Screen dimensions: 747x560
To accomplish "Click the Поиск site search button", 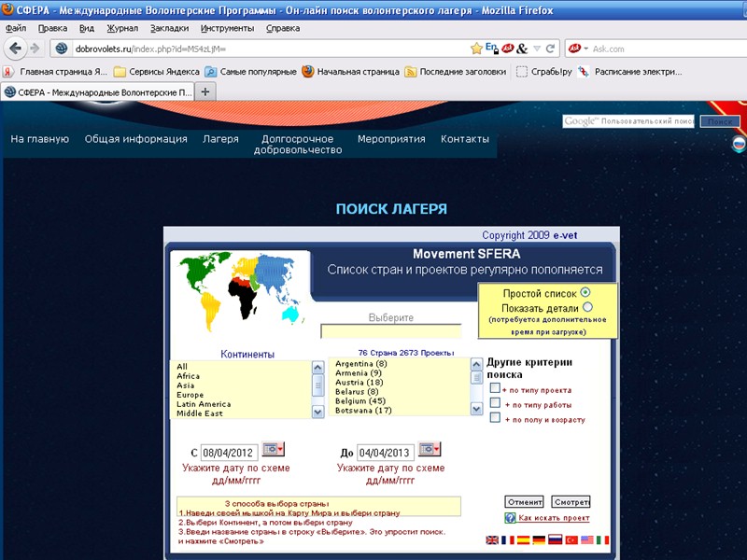I will 720,121.
